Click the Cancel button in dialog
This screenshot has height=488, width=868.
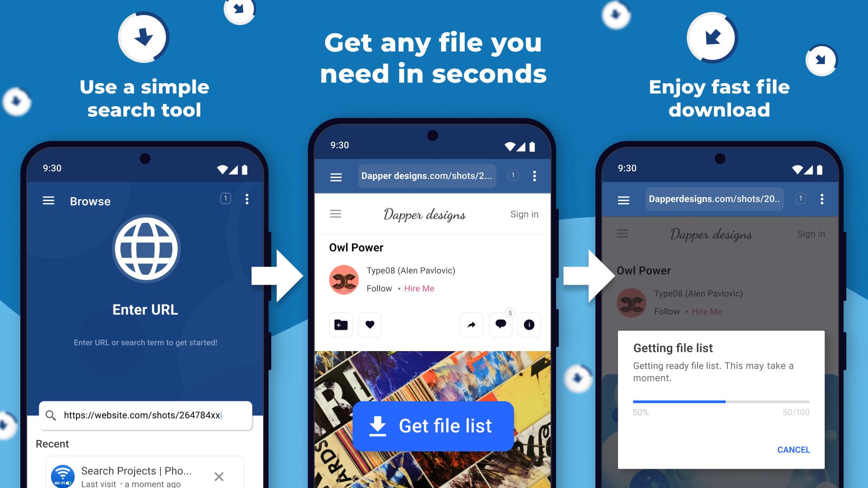pos(792,449)
